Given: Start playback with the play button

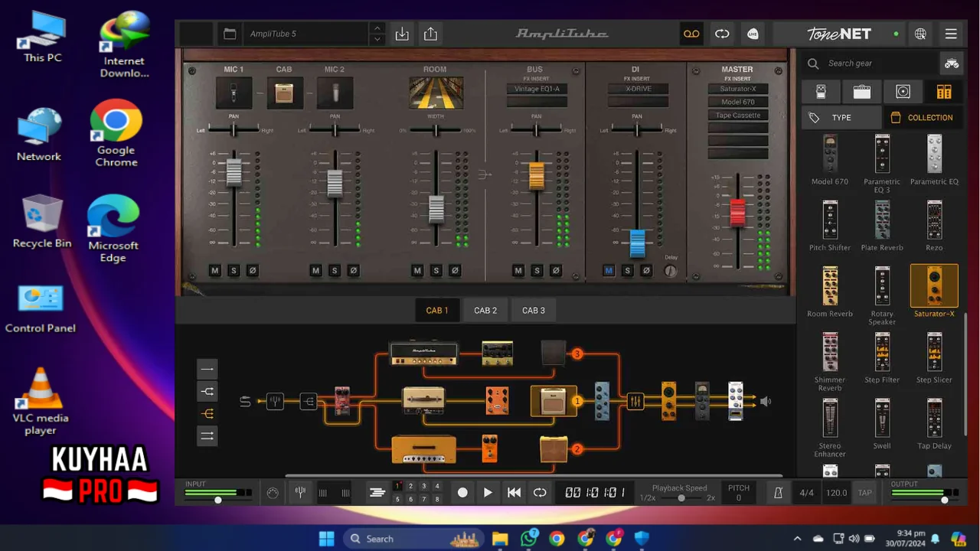Looking at the screenshot, I should (x=488, y=493).
